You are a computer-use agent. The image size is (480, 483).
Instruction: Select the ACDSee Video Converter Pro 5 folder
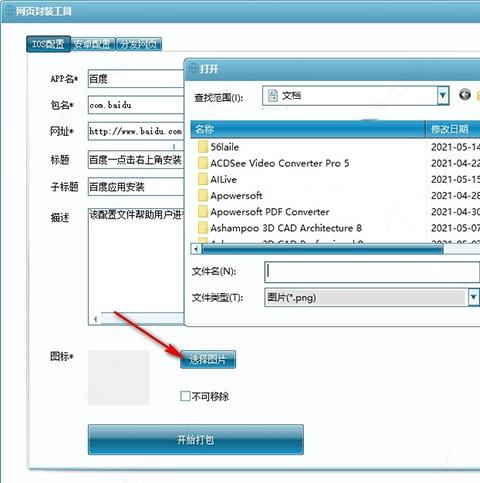click(x=280, y=163)
